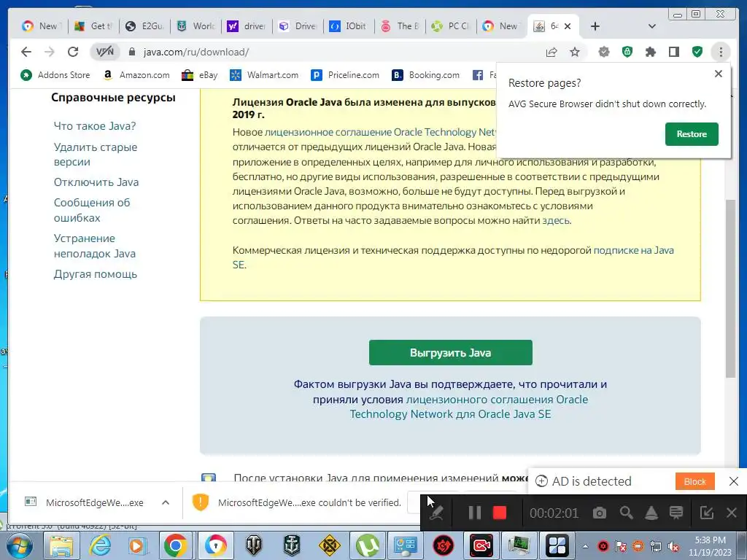The image size is (747, 560).
Task: Open the 'Что такое Java?' link
Action: click(x=95, y=126)
